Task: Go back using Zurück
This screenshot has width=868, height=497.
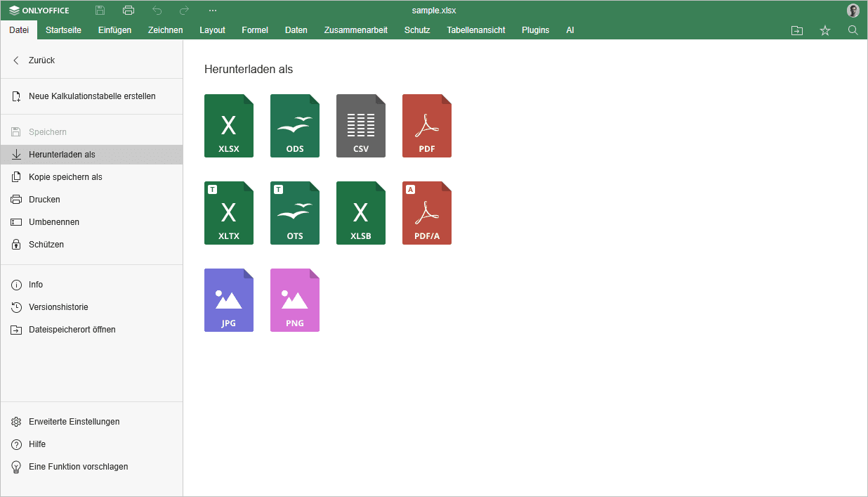Action: tap(41, 60)
